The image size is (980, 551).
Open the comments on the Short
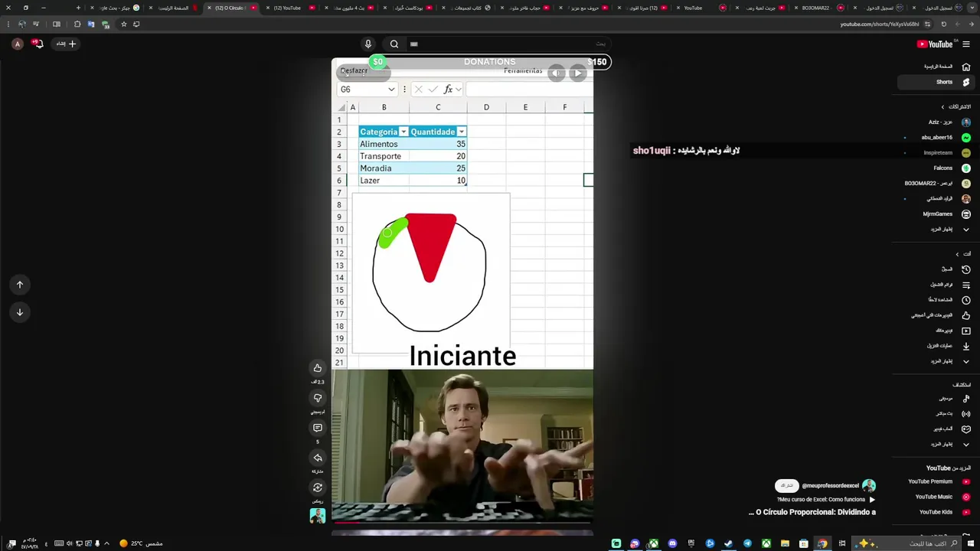pos(318,428)
